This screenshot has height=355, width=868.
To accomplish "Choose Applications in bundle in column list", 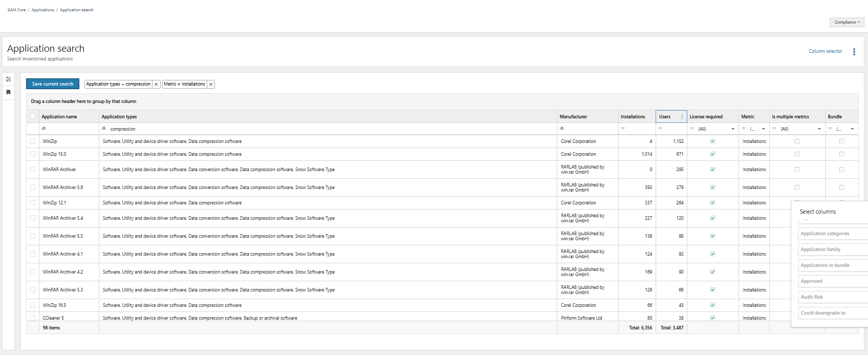I will (x=833, y=265).
